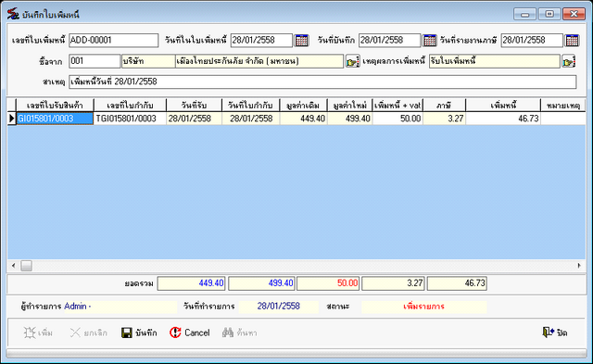
Task: Click ภาษี column header
Action: (445, 106)
